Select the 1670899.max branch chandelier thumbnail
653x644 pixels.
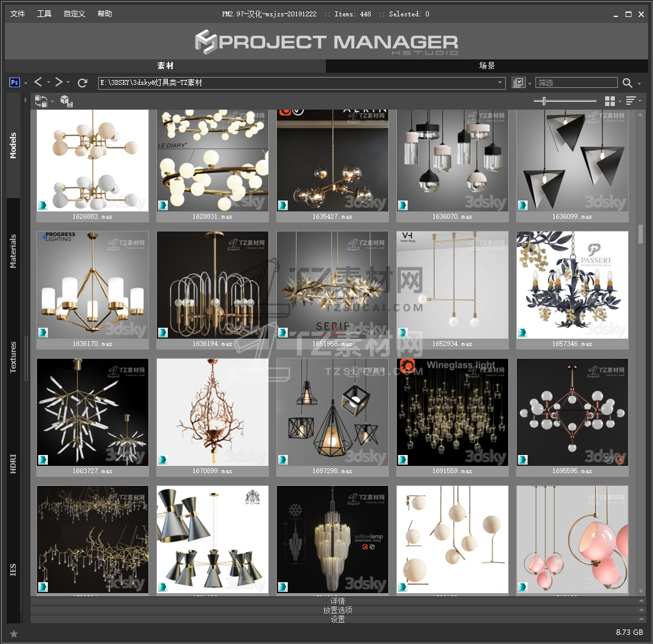point(213,412)
